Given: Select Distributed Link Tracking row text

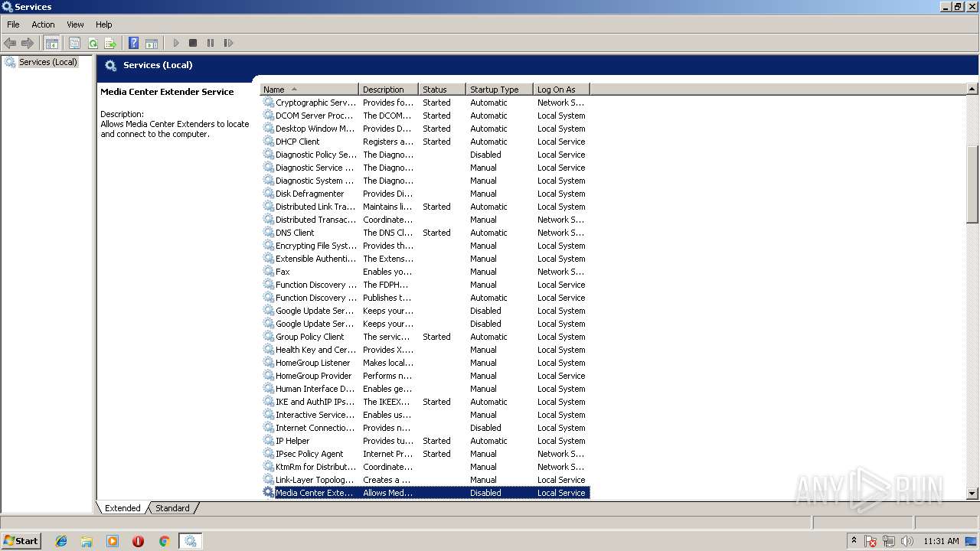Looking at the screenshot, I should [315, 207].
